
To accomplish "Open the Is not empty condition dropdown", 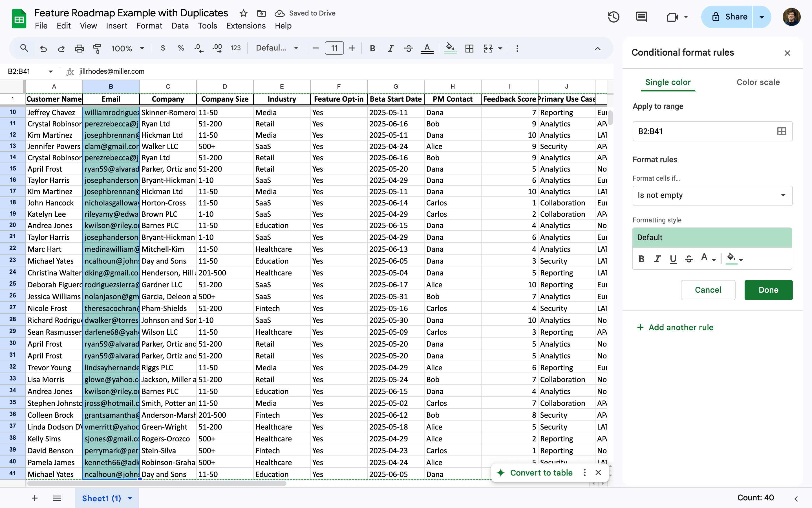I will coord(712,195).
